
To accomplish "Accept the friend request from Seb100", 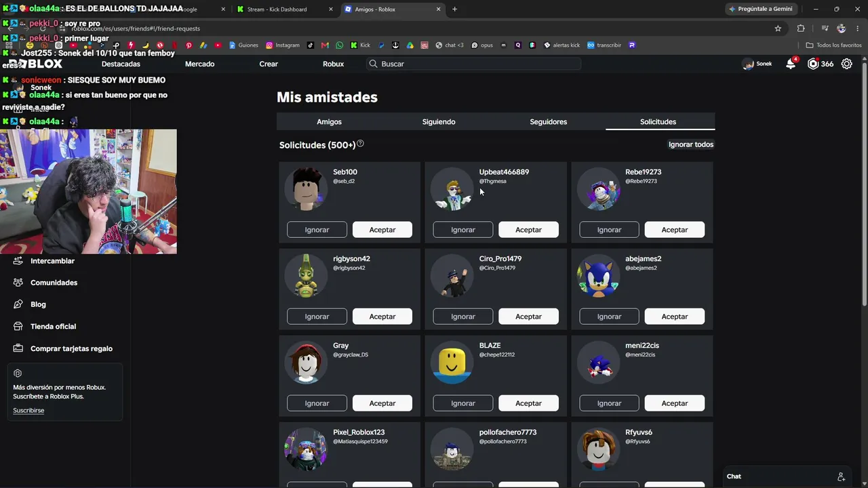I will 382,230.
